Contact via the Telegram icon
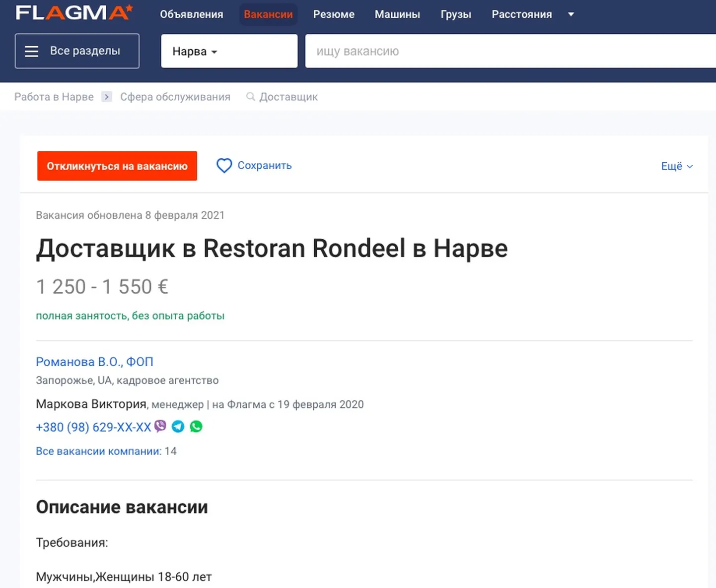716x588 pixels. [178, 426]
